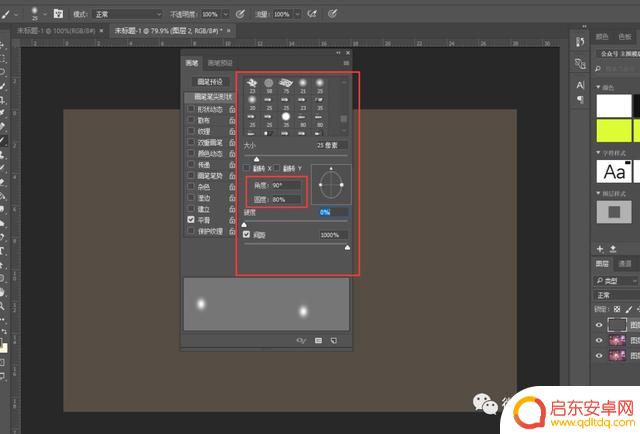Image resolution: width=640 pixels, height=434 pixels.
Task: Enable 纹理 checkbox
Action: (x=191, y=131)
